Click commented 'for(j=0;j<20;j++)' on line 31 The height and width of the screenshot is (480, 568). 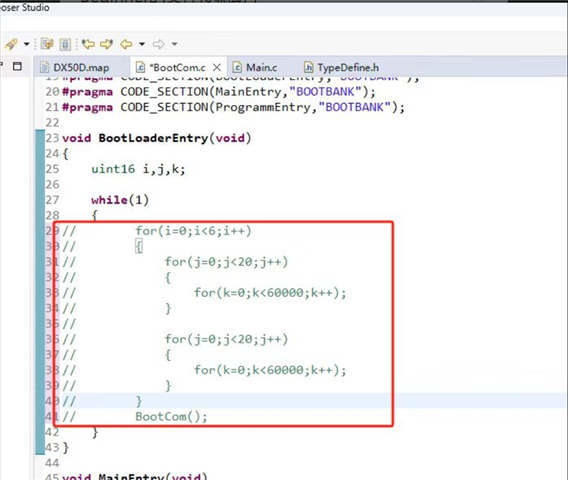tap(226, 262)
